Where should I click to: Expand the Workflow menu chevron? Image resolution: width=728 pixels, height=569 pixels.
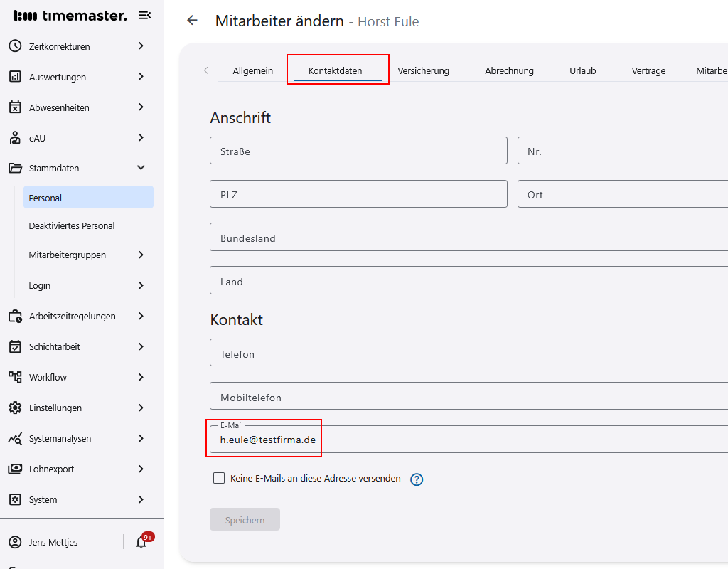pos(141,377)
